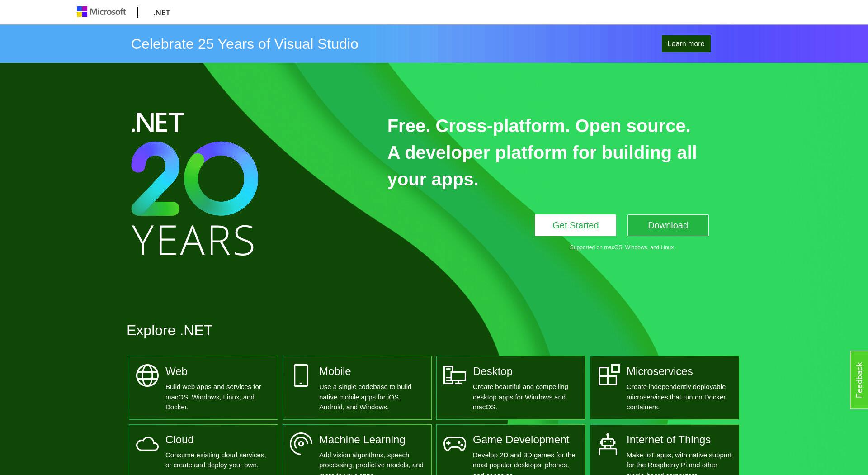Open the Desktop card title
The width and height of the screenshot is (868, 475).
pyautogui.click(x=493, y=371)
